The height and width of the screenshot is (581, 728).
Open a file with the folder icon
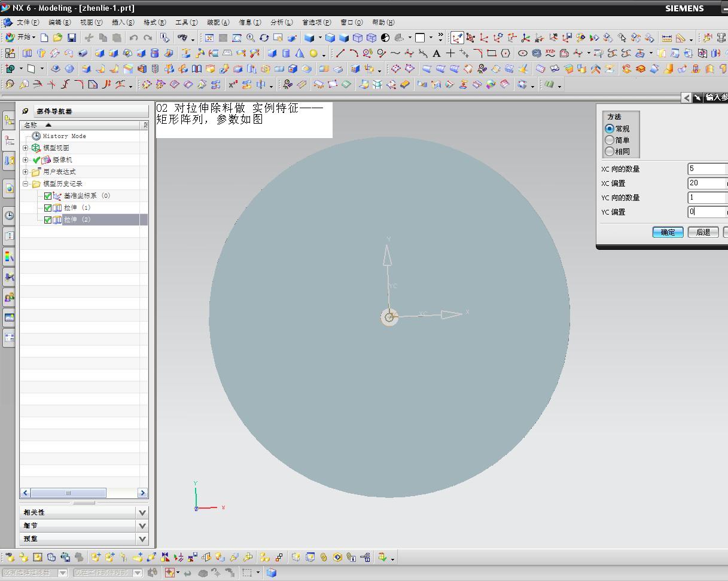tap(57, 38)
